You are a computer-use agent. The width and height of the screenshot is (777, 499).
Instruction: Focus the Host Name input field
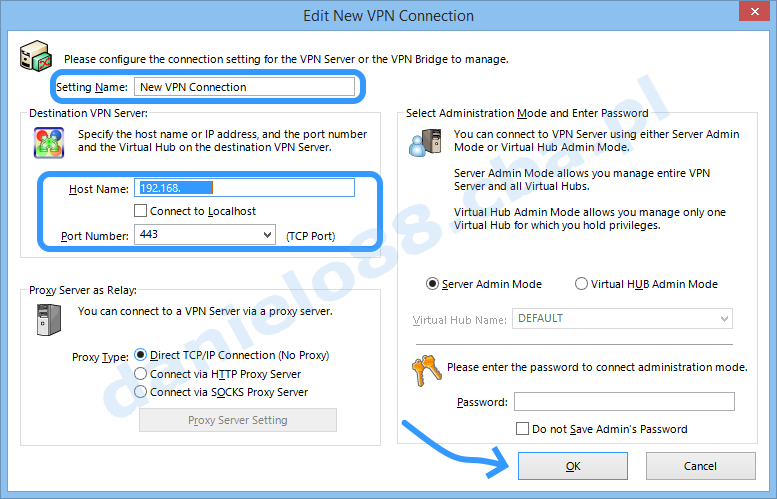tap(244, 188)
